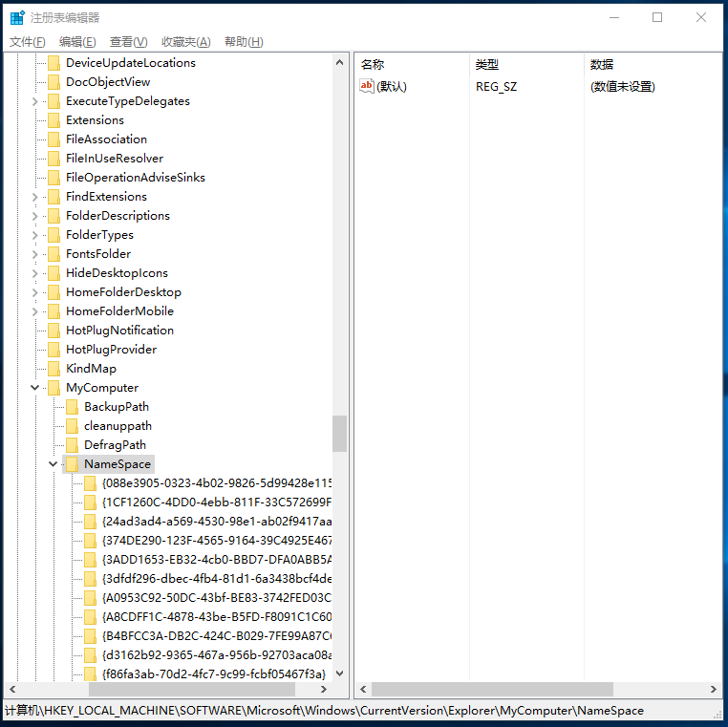Image resolution: width=728 pixels, height=727 pixels.
Task: Select the {24ad3ad4-a569-4530 key
Action: click(x=217, y=522)
